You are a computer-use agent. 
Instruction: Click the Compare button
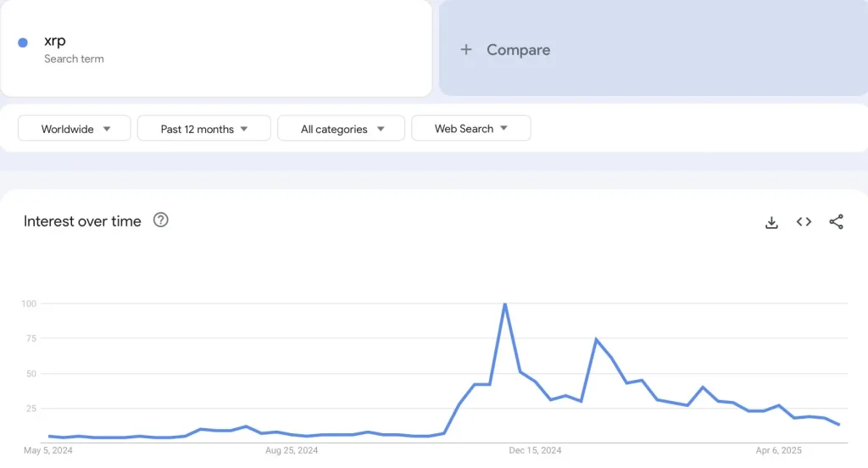coord(518,50)
